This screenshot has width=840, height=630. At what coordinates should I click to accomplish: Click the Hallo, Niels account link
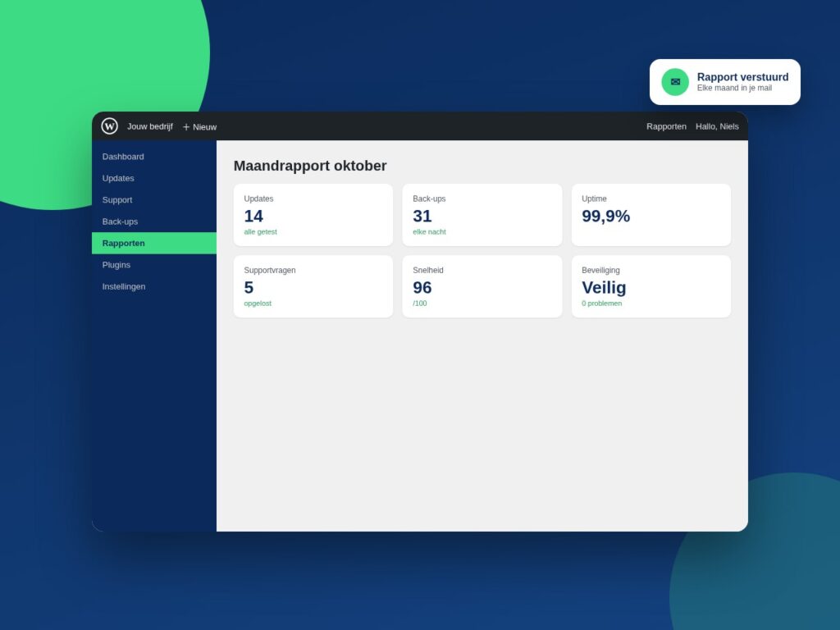tap(717, 126)
